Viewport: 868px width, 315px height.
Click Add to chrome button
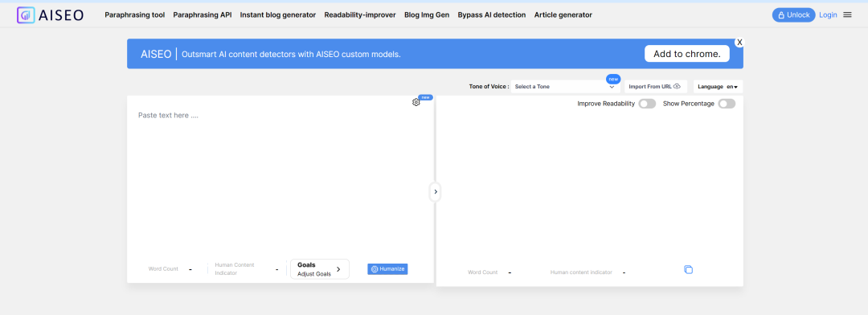[x=687, y=54]
